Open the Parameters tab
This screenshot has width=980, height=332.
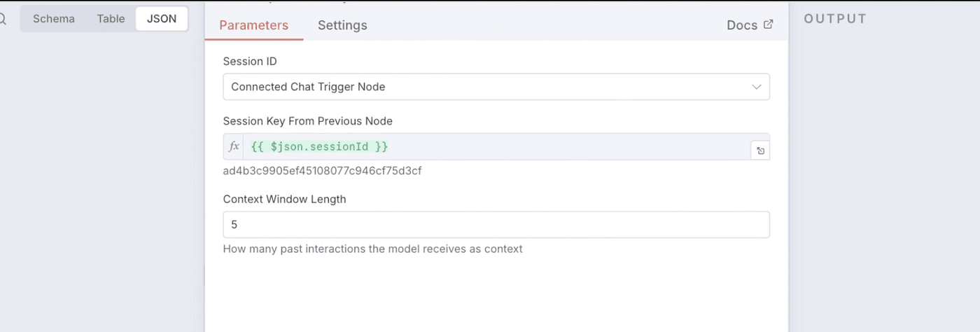point(253,25)
